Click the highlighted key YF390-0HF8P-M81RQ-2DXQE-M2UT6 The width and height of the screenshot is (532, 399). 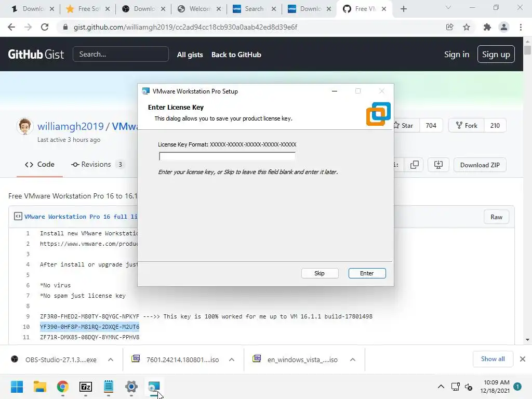89,327
